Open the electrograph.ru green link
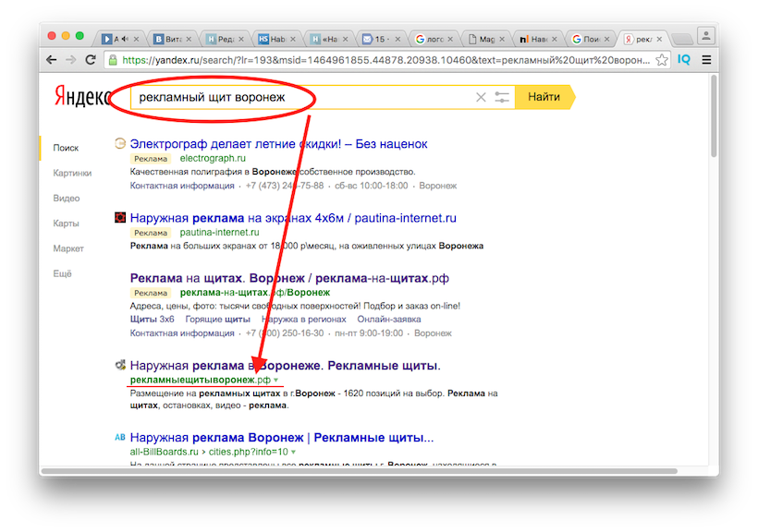The image size is (758, 532). 213,158
